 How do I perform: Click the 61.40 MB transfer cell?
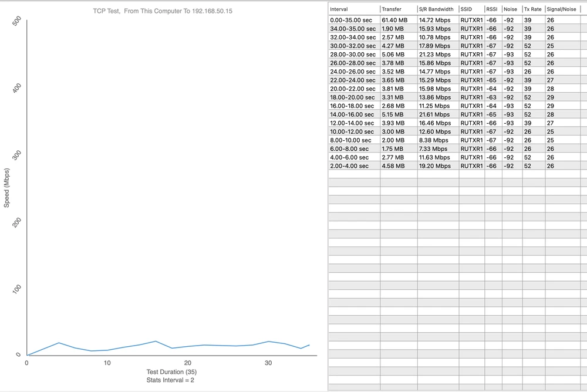[x=394, y=20]
